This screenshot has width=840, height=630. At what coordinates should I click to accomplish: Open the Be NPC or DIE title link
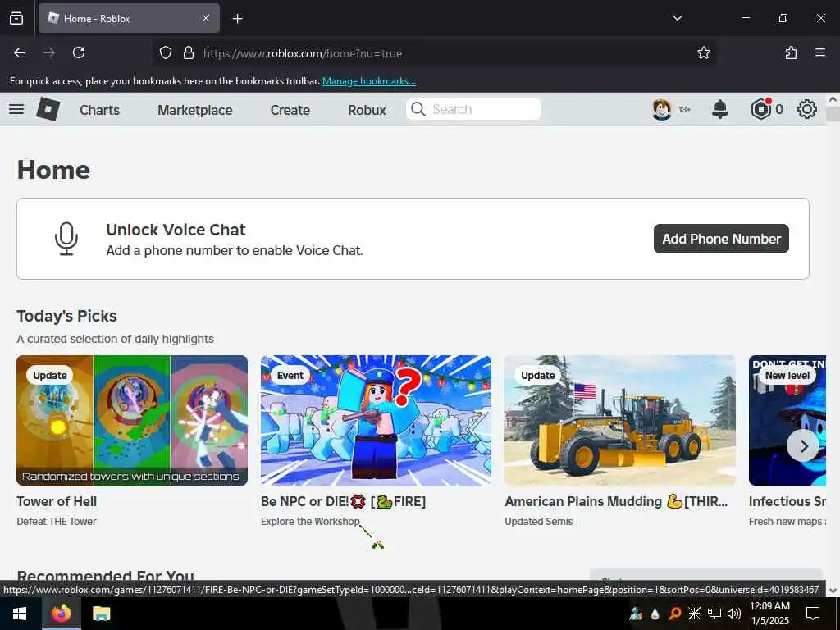344,501
